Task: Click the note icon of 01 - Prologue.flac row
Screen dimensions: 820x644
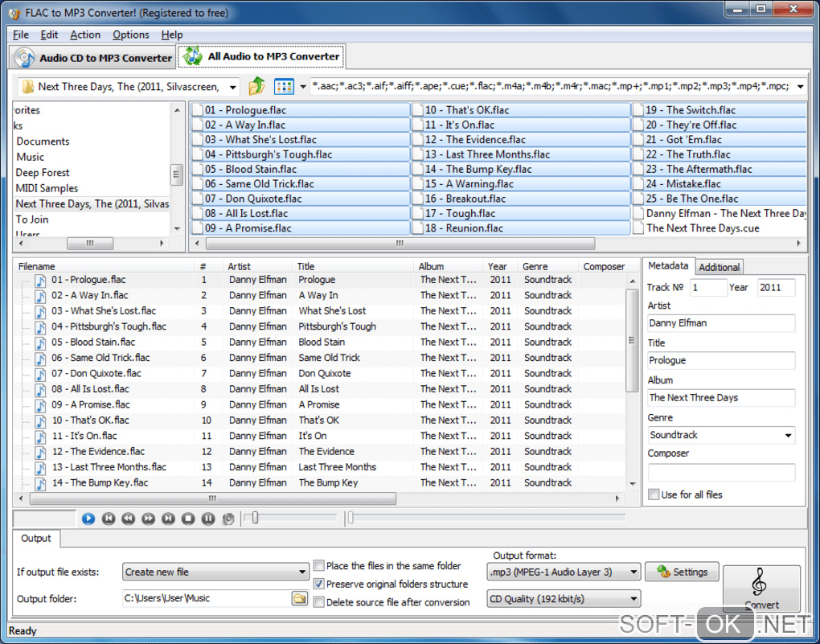Action: tap(40, 281)
